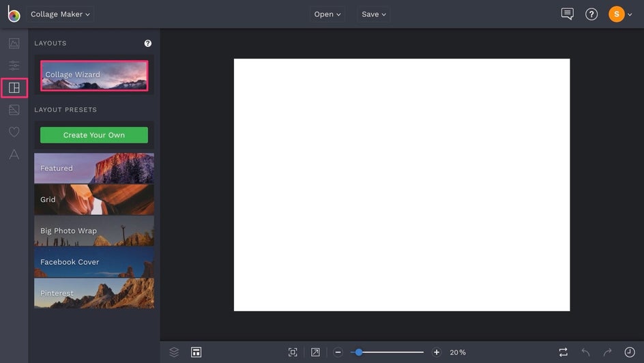Click the zoom slider handle
Image resolution: width=644 pixels, height=363 pixels.
(359, 352)
